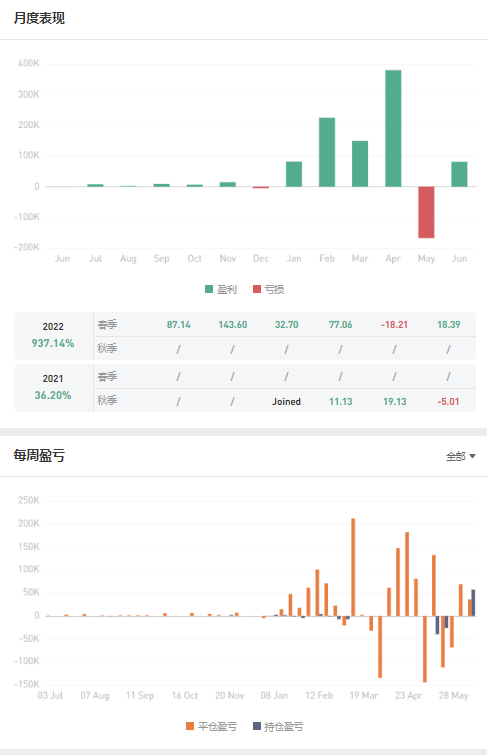Select the 2021 yearly 36.20% cell
This screenshot has height=755, width=487.
(53, 388)
